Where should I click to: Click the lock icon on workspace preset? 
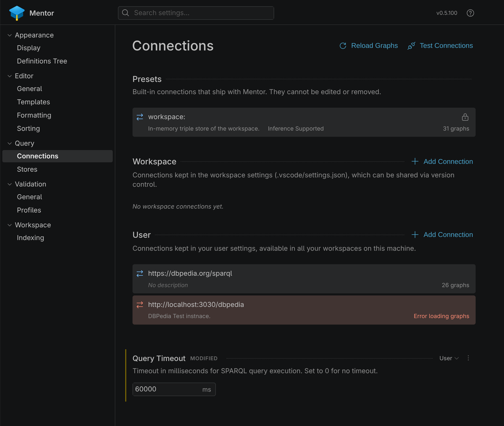coord(465,117)
